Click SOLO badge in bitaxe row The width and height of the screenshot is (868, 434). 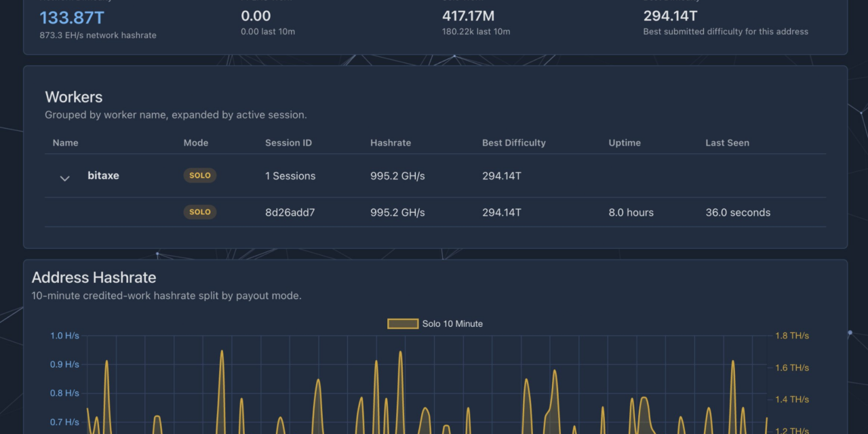200,176
